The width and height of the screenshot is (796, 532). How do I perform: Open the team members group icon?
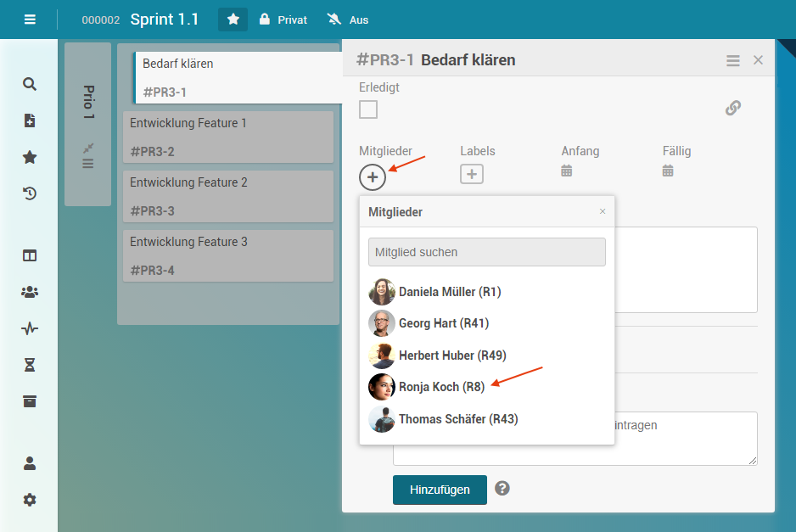coord(30,292)
